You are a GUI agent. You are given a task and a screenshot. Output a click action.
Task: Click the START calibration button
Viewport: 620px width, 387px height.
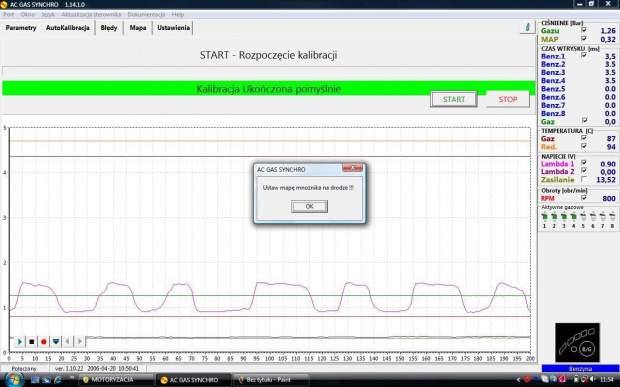[454, 99]
